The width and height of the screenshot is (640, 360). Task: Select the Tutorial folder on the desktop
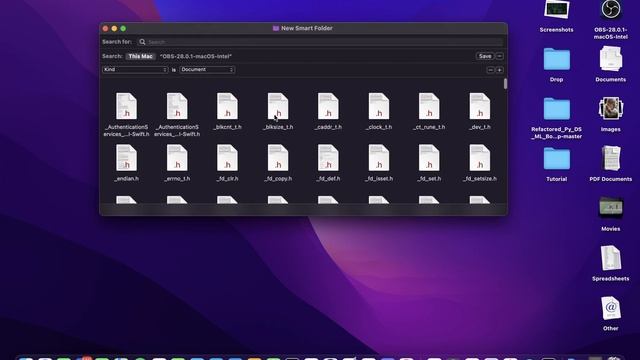556,158
